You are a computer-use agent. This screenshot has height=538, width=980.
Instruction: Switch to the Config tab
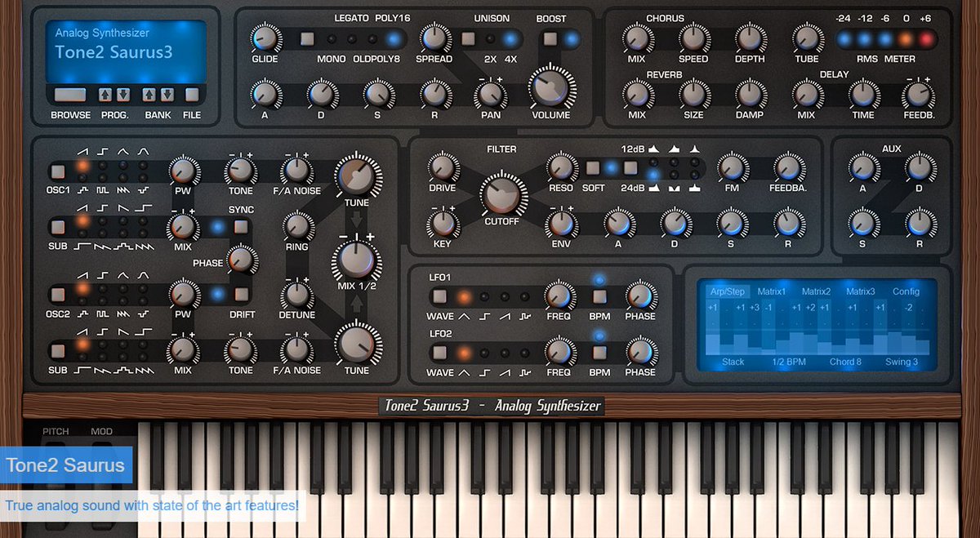coord(906,291)
